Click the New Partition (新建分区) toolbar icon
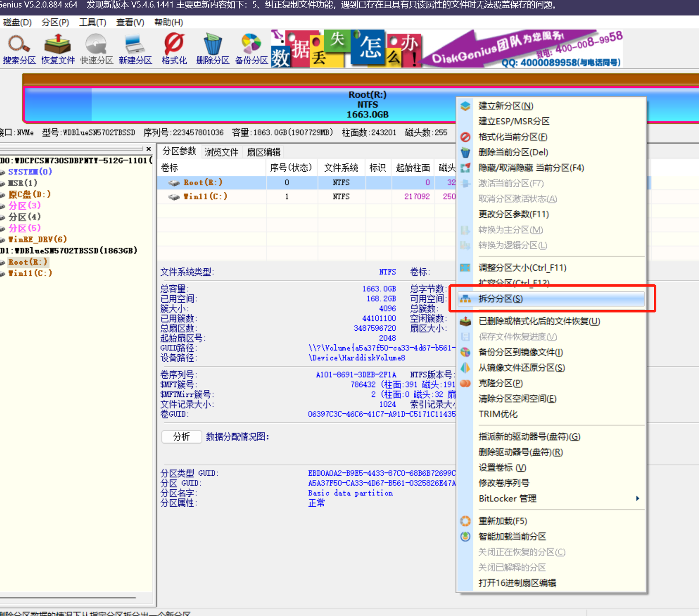The width and height of the screenshot is (699, 616). (135, 49)
